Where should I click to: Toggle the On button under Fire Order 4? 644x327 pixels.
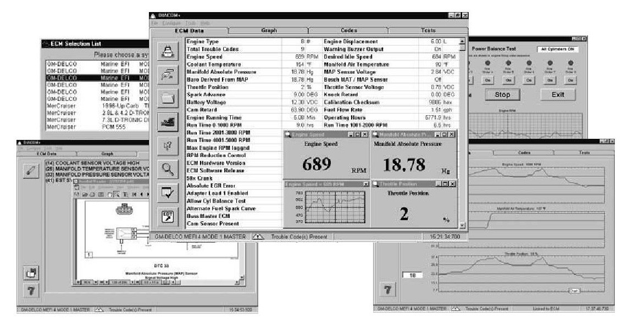point(487,80)
